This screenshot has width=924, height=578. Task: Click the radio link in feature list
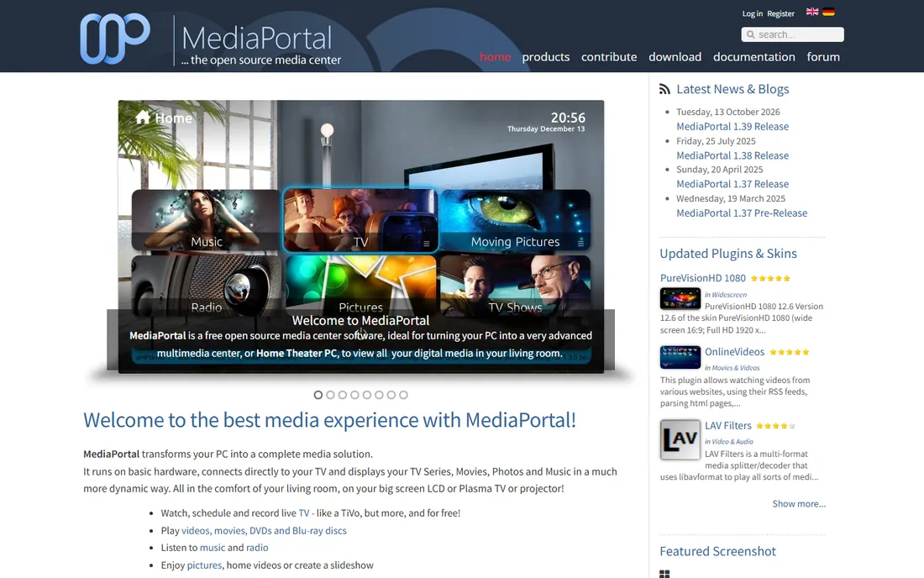tap(257, 548)
